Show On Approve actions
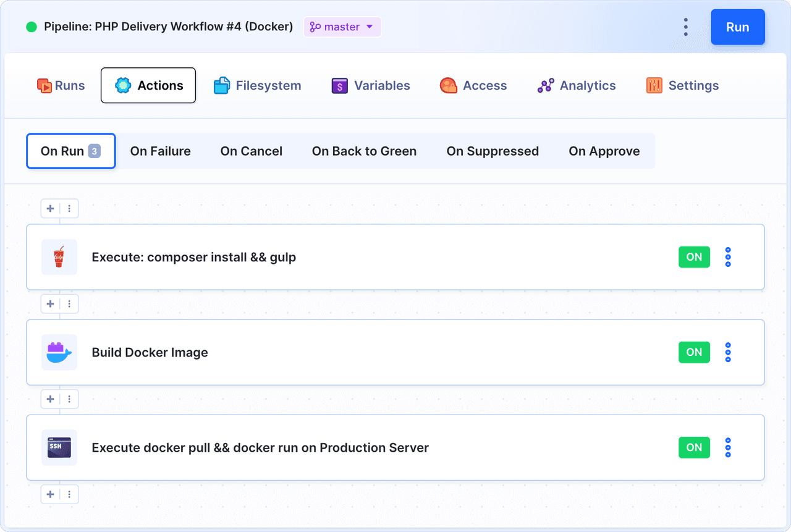Viewport: 791px width, 532px height. (604, 151)
